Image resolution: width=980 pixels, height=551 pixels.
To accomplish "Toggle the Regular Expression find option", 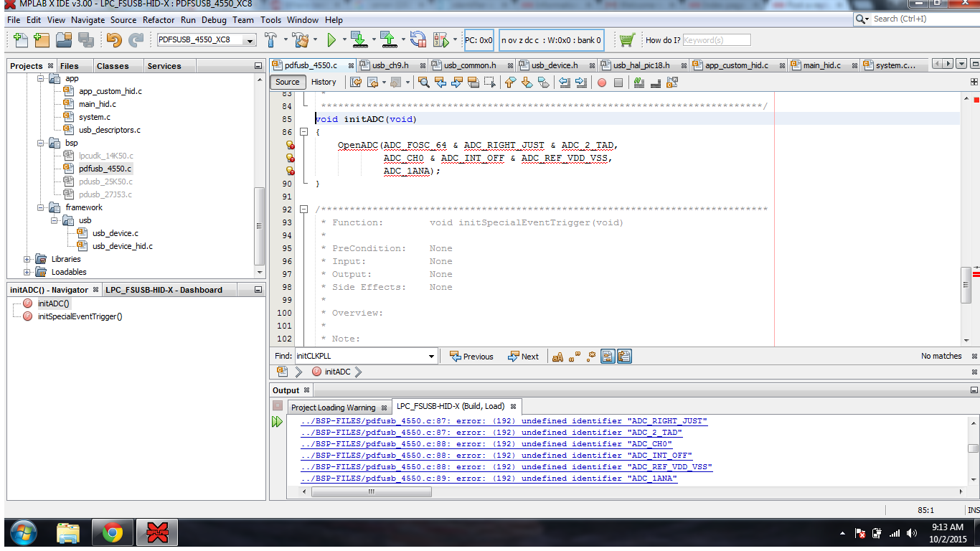I will pyautogui.click(x=590, y=357).
